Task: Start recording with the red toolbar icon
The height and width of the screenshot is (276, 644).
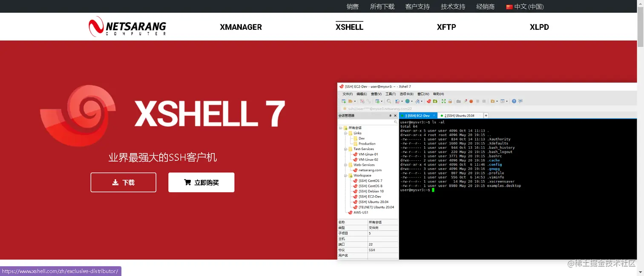Action: [x=471, y=101]
